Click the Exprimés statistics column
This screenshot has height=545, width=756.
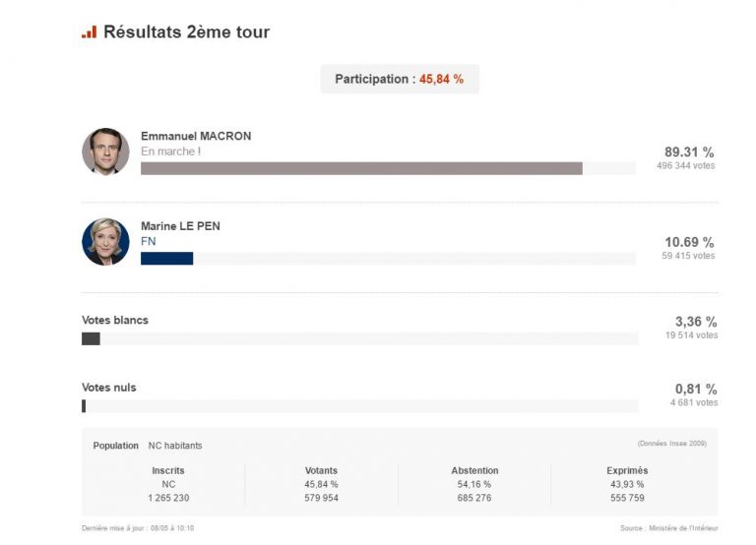(x=627, y=484)
